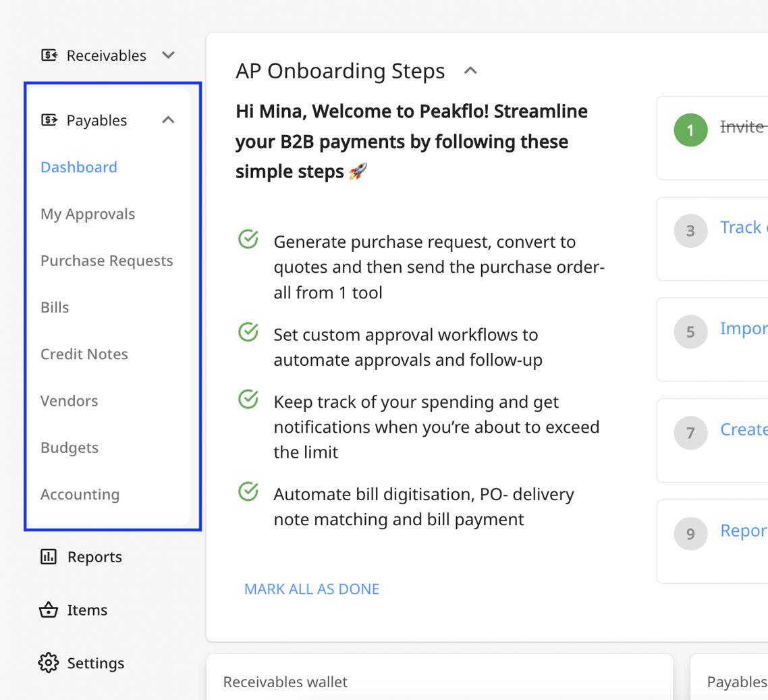Click the Receivables sidebar label

[106, 55]
